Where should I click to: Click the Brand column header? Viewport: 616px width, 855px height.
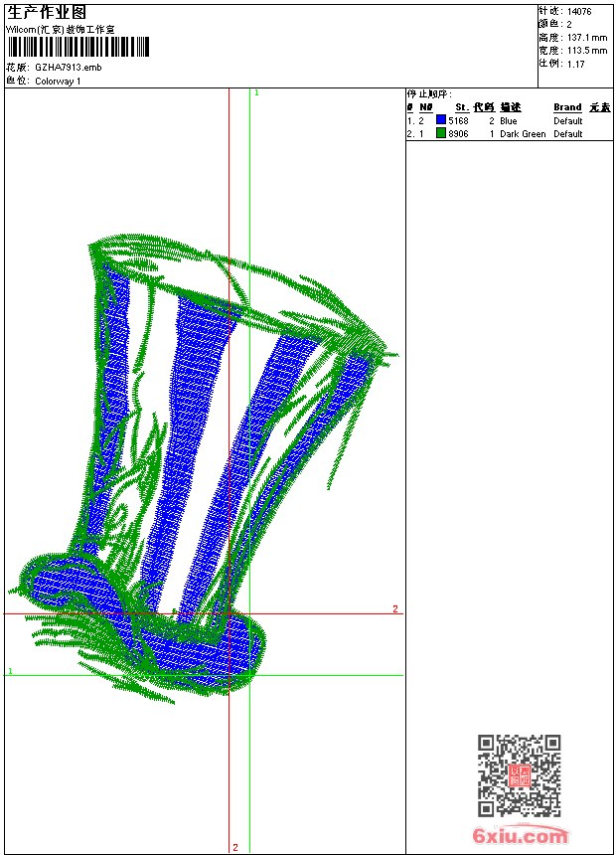567,107
